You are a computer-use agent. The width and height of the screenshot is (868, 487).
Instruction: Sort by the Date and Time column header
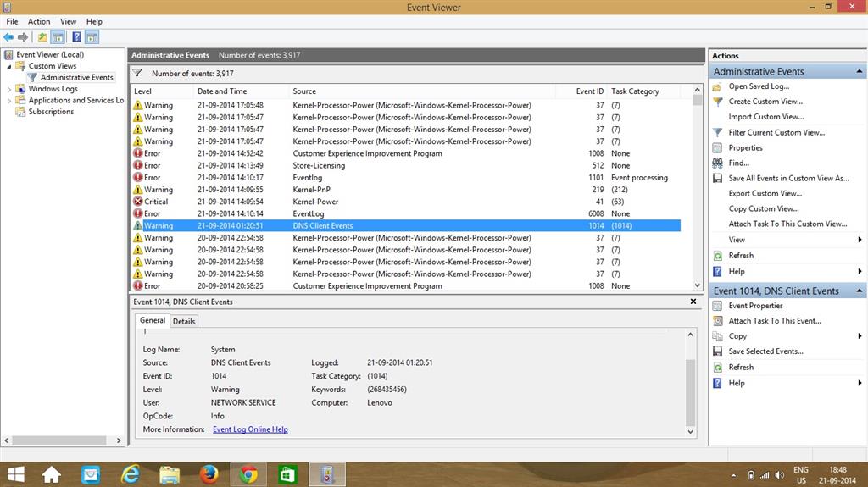[x=241, y=91]
